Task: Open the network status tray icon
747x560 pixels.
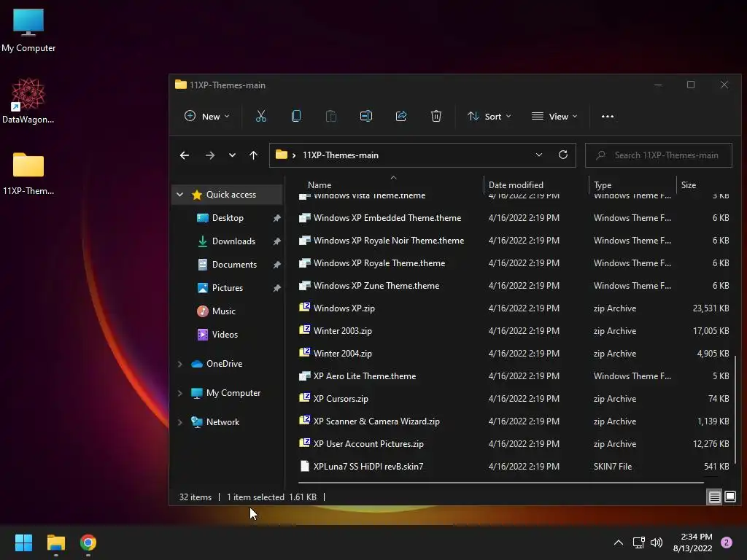Action: point(639,542)
